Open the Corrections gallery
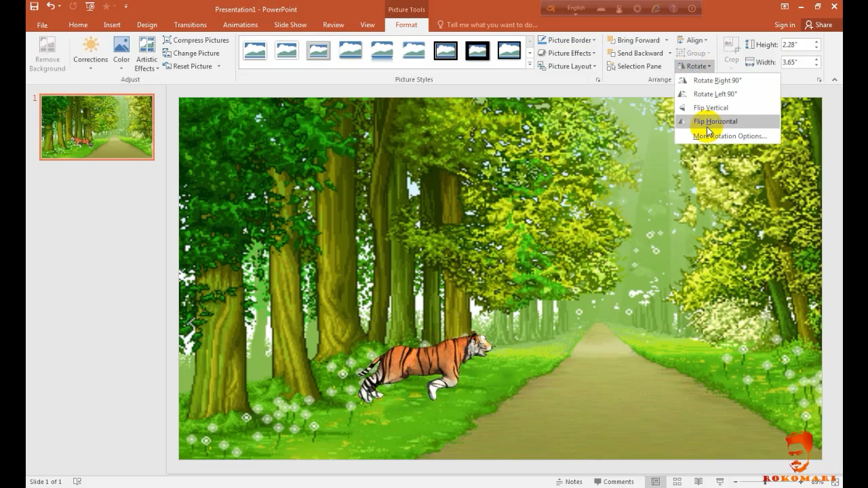This screenshot has height=488, width=868. point(91,54)
